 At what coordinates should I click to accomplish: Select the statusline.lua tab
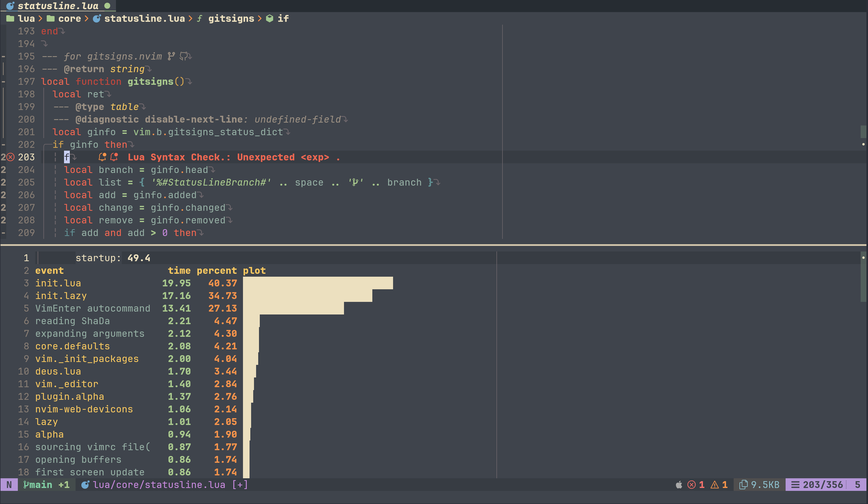(58, 6)
